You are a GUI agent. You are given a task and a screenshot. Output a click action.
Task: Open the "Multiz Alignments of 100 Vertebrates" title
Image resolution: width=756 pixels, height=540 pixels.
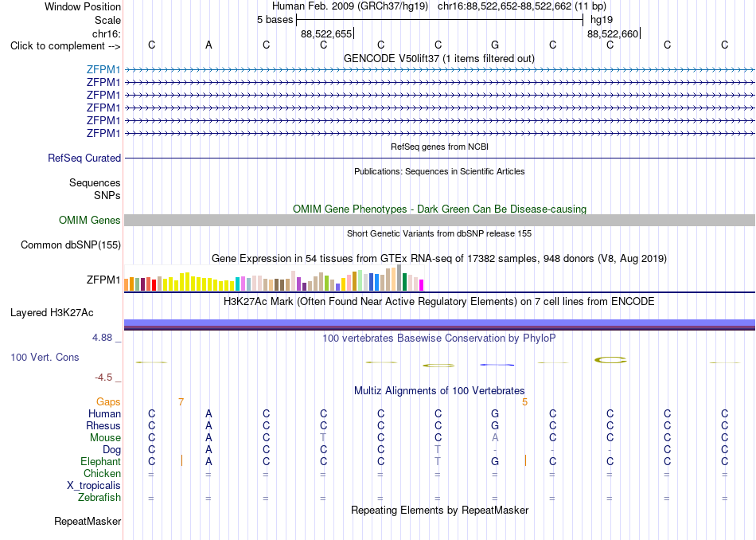[439, 390]
